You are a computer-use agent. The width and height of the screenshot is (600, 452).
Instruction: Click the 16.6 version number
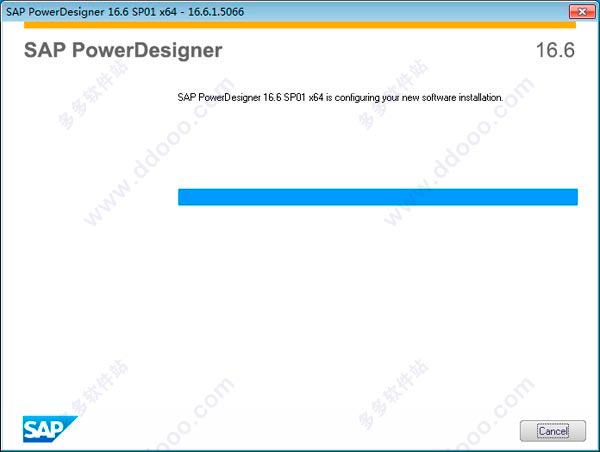[x=555, y=50]
